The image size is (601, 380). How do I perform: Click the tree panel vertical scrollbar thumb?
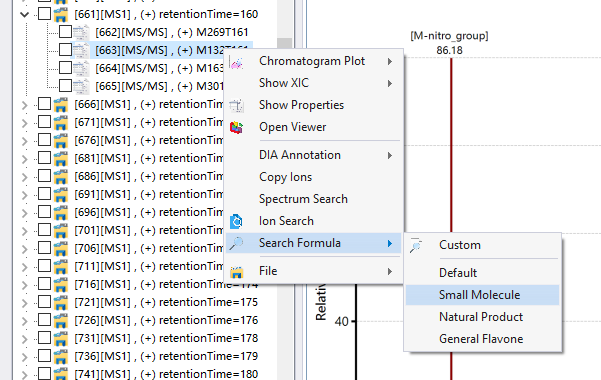[x=284, y=44]
